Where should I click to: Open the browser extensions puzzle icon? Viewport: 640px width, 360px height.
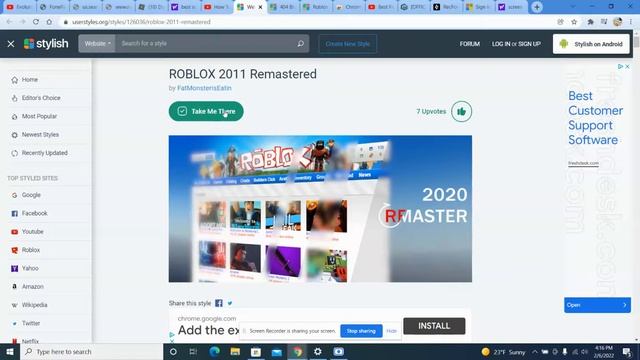tap(590, 22)
